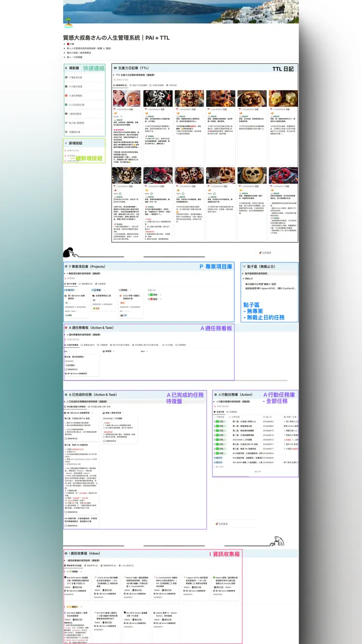This screenshot has height=644, width=362.
Task: Click 0% progress bar on 2025 年雙十國慶 project card
Action: click(x=127, y=311)
